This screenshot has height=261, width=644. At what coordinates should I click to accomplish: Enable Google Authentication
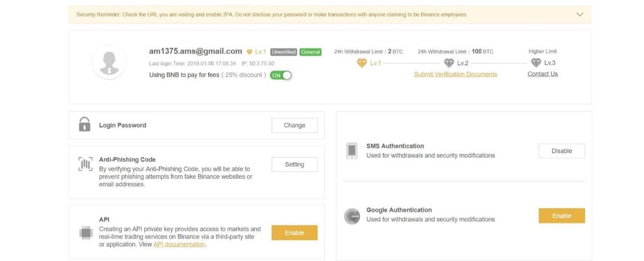[x=562, y=216]
